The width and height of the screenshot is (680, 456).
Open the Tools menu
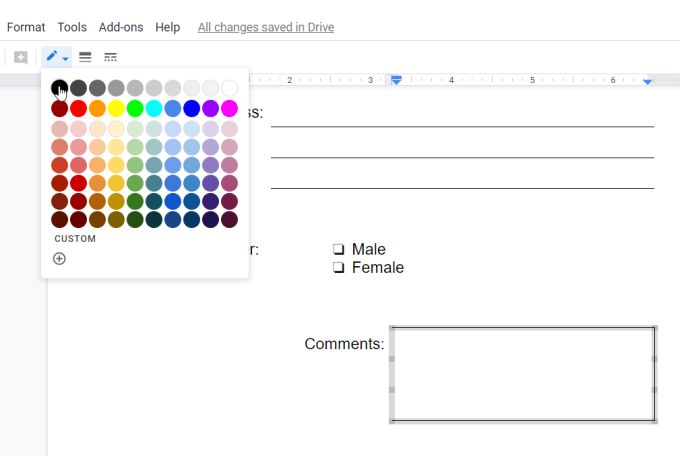click(x=72, y=27)
